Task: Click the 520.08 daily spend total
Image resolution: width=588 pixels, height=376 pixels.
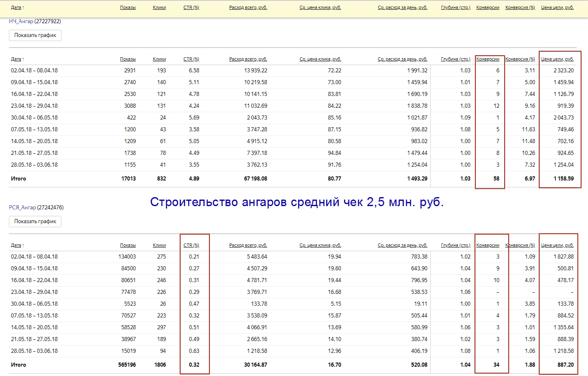Action: [x=419, y=365]
